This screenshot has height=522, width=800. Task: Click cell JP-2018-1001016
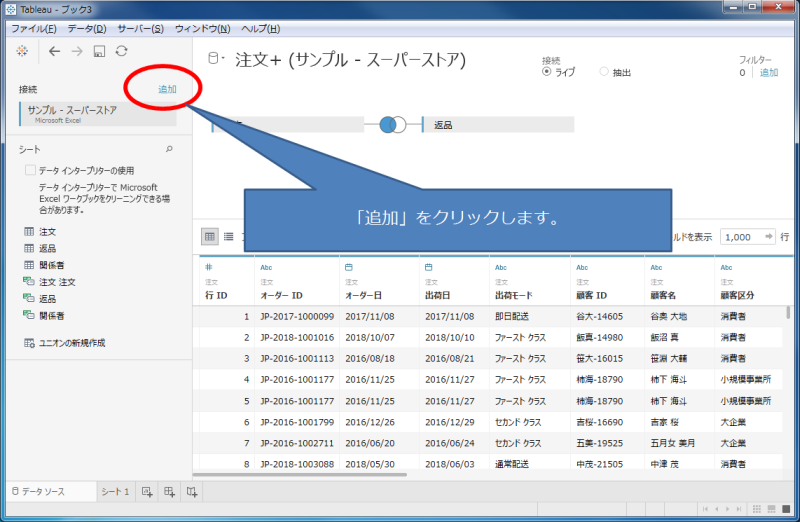pyautogui.click(x=297, y=337)
